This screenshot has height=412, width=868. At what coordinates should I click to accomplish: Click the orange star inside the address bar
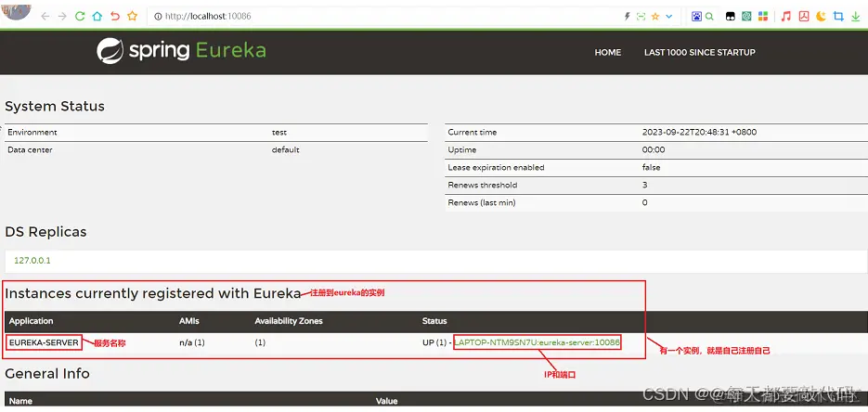(x=655, y=17)
